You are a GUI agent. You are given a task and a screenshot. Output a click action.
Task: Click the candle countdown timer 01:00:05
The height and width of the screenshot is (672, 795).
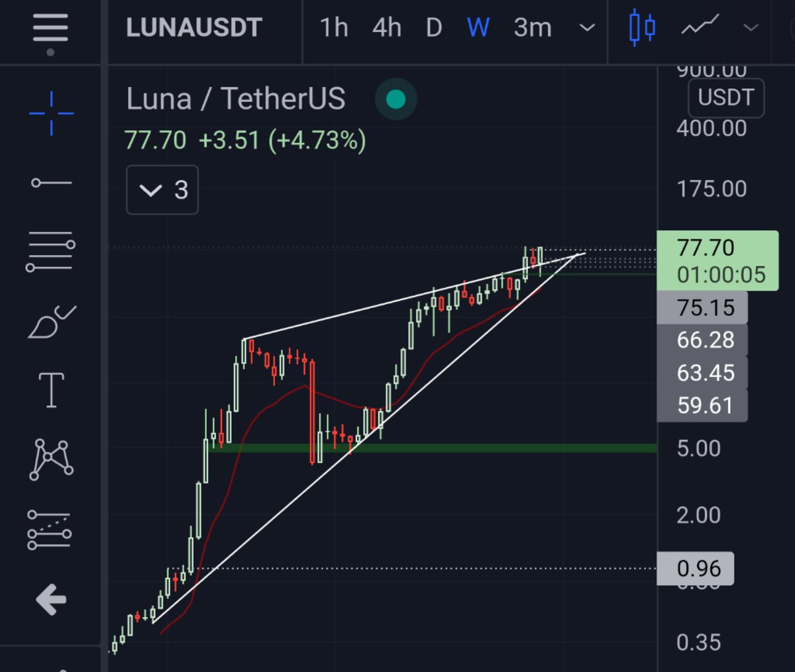click(721, 274)
